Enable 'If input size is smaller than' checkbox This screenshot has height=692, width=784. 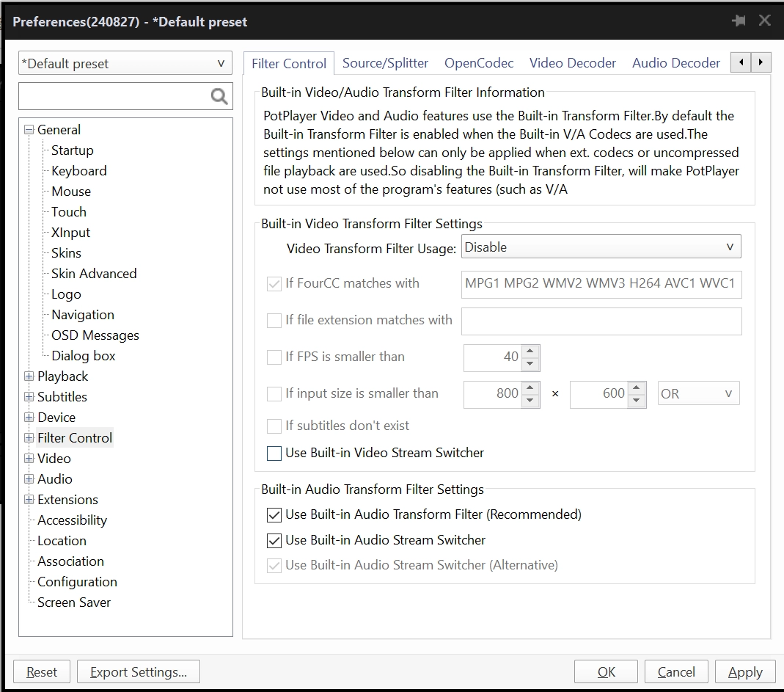coord(274,394)
